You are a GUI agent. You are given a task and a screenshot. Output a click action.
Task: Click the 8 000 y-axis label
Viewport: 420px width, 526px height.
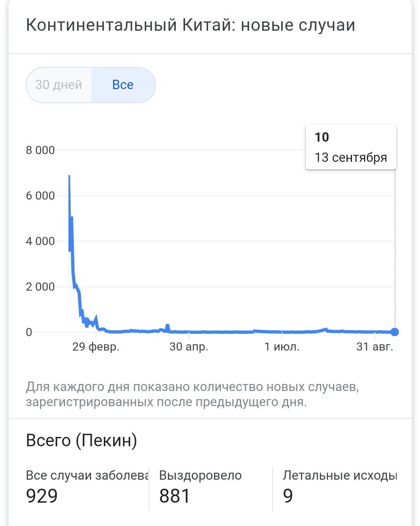[x=40, y=150]
